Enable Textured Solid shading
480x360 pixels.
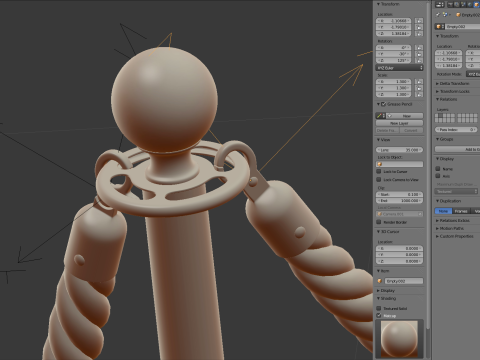point(379,308)
